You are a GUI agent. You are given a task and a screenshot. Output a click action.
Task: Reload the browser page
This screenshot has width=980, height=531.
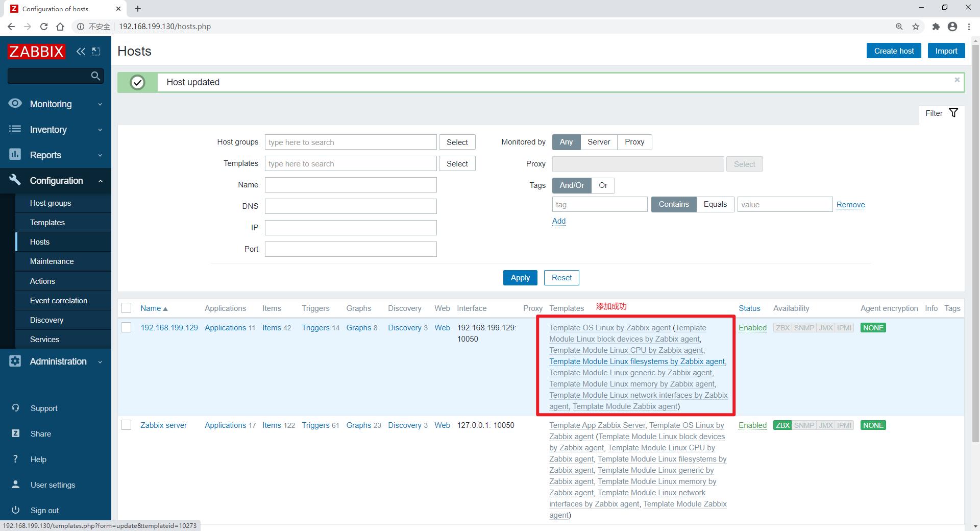pyautogui.click(x=44, y=27)
